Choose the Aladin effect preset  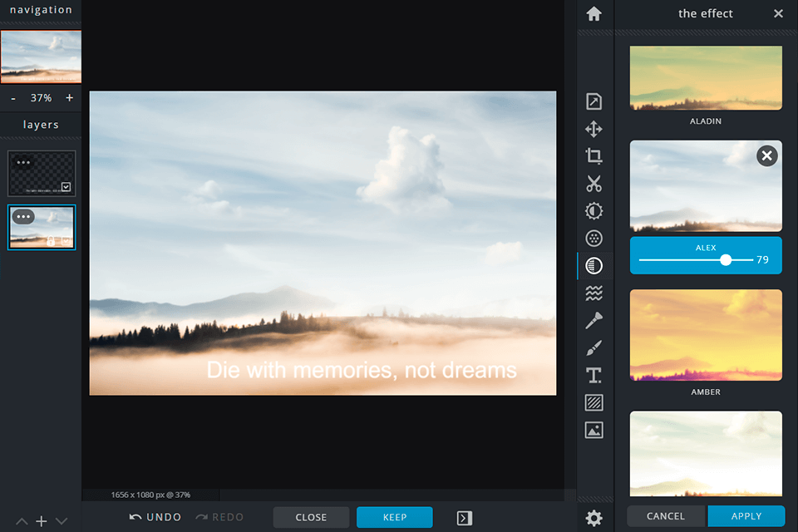click(x=705, y=78)
